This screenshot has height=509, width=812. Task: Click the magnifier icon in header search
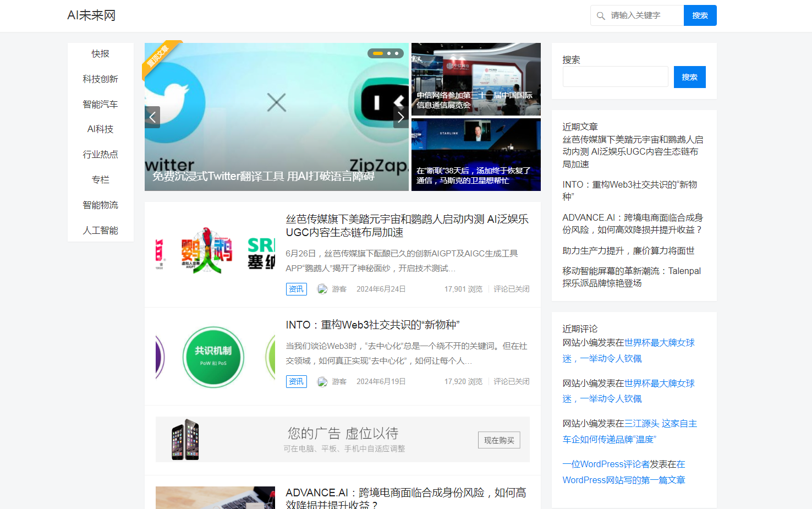(x=601, y=16)
